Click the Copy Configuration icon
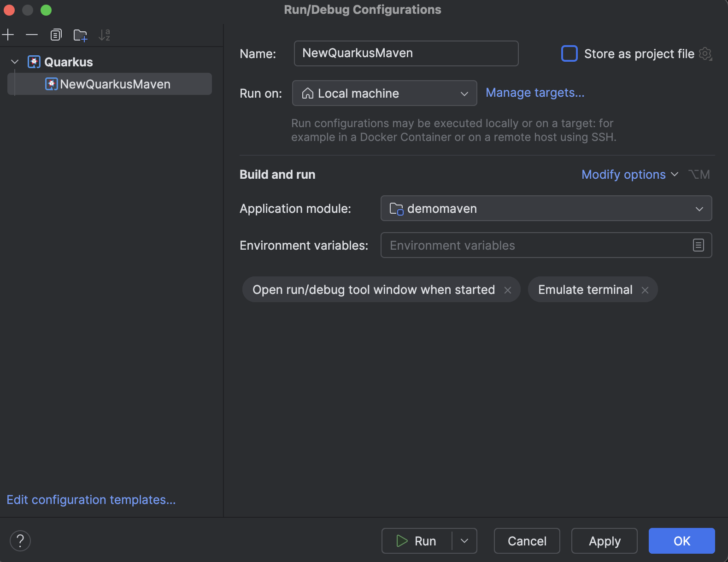The image size is (728, 562). (56, 35)
